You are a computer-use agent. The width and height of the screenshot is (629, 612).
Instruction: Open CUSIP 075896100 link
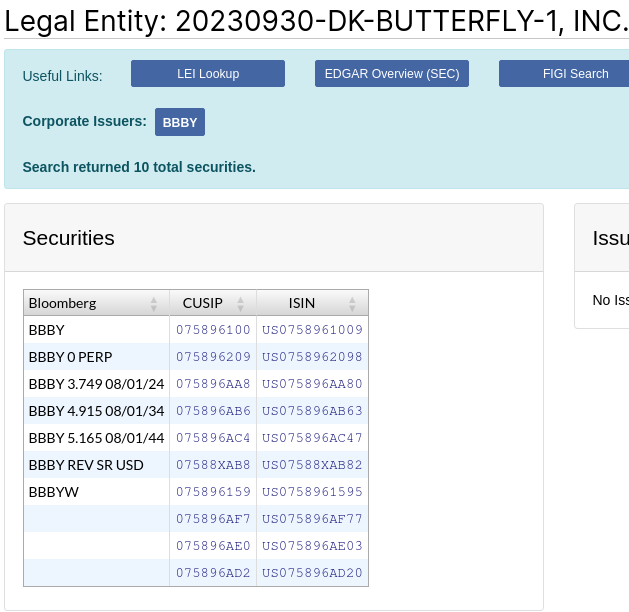click(x=213, y=330)
